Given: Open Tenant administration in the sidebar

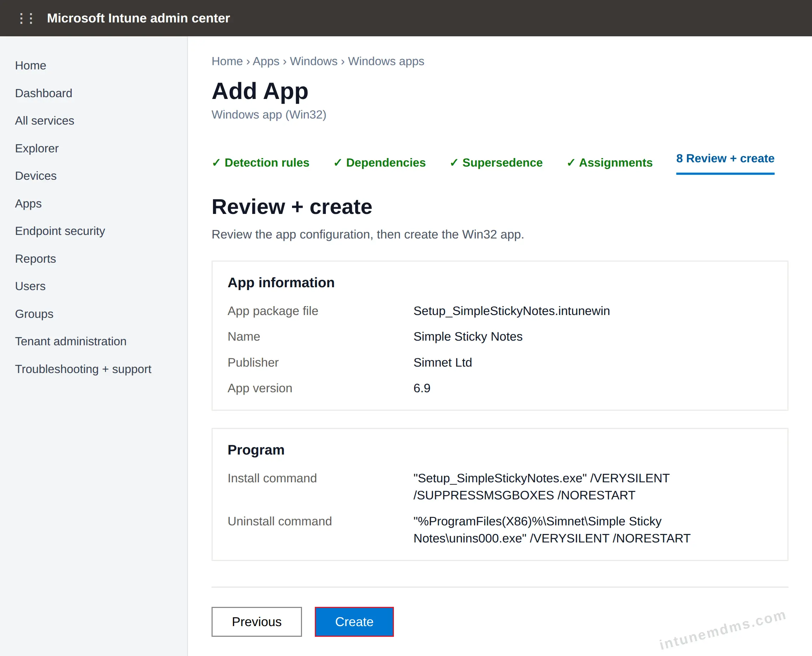Looking at the screenshot, I should [71, 342].
